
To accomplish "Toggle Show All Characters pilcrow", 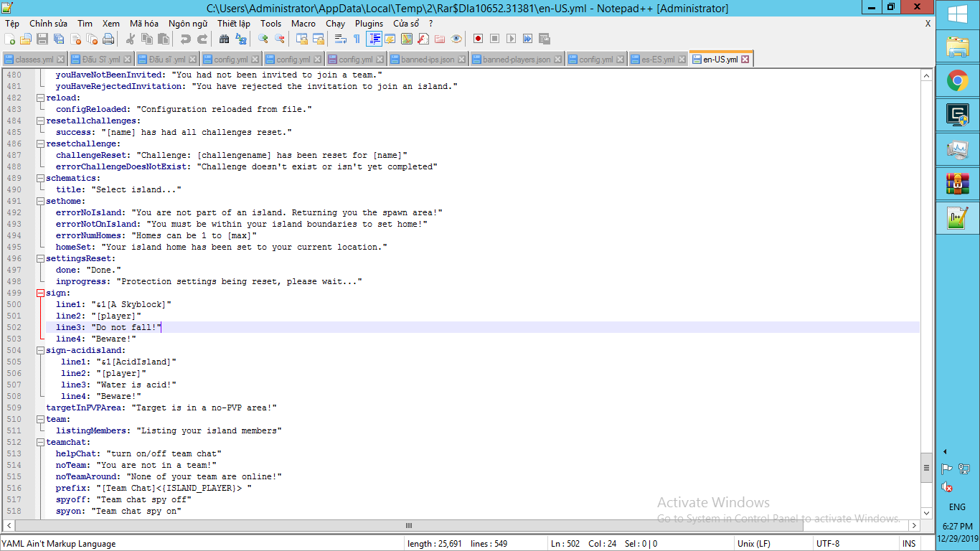I will 357,39.
